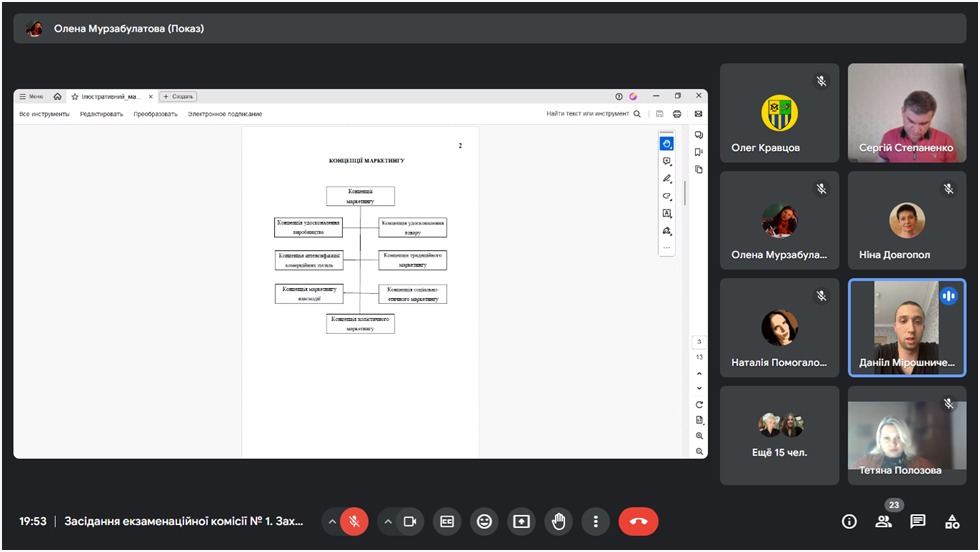The width and height of the screenshot is (980, 552).
Task: Open the in-call chat panel
Action: coord(917,521)
